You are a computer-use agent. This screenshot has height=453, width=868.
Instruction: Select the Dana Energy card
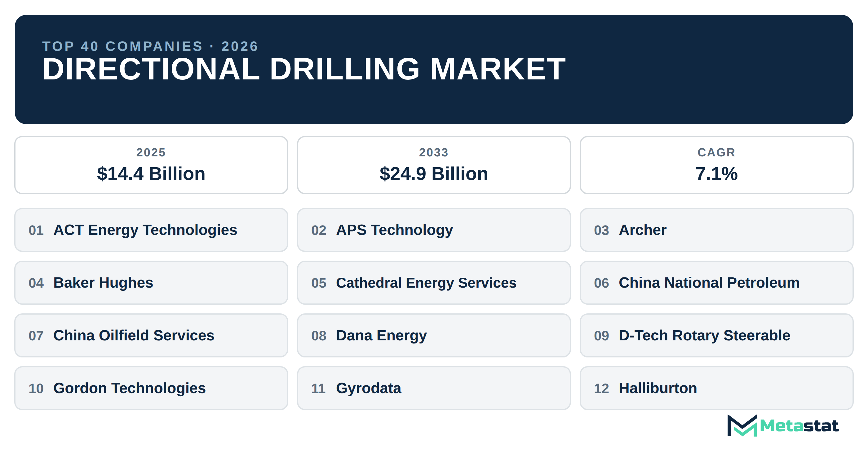tap(434, 336)
